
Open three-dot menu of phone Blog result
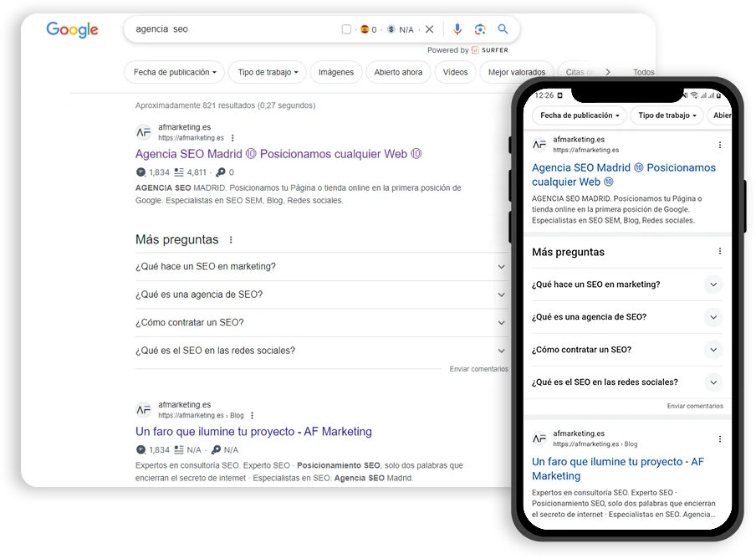(720, 438)
